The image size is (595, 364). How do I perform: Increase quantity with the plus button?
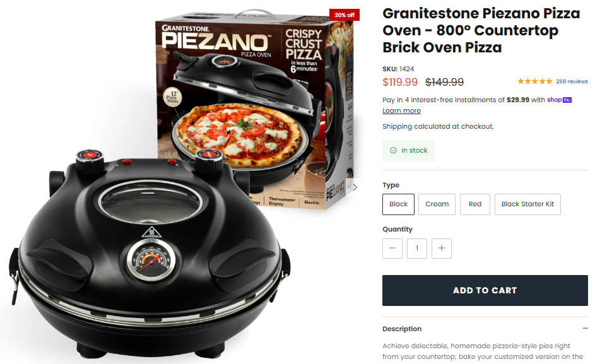(x=441, y=248)
